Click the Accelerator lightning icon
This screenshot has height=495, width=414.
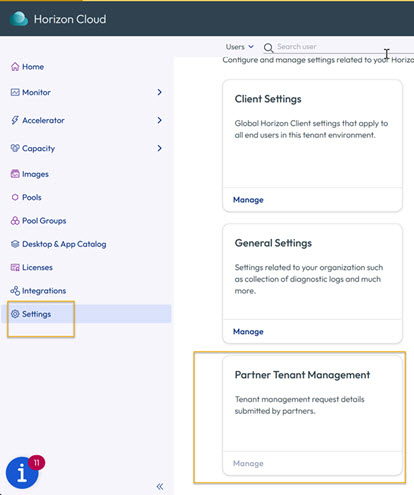(x=15, y=120)
